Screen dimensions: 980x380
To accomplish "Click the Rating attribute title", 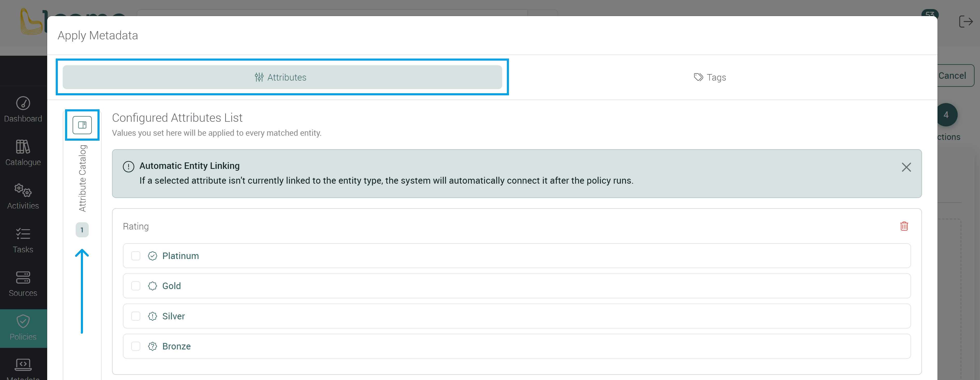I will (x=136, y=226).
